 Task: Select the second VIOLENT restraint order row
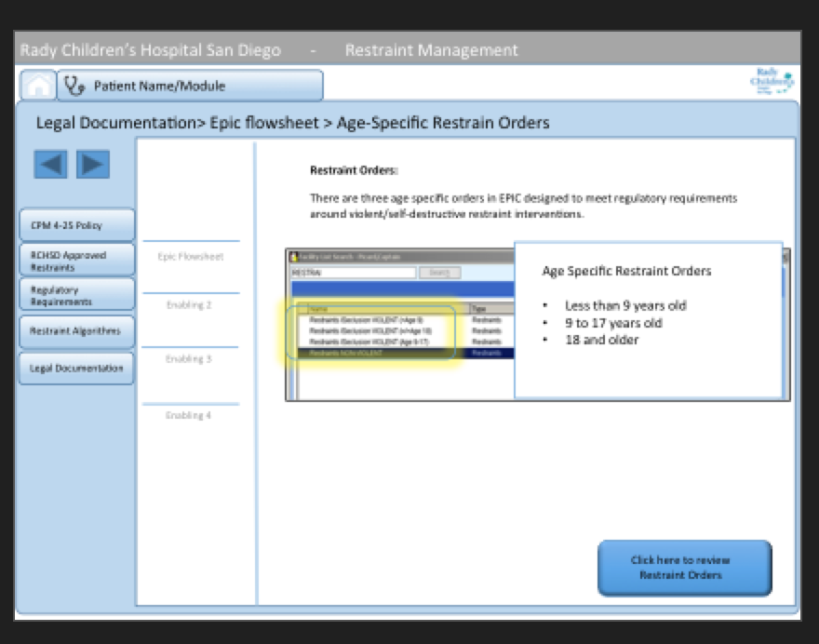[x=406, y=330]
